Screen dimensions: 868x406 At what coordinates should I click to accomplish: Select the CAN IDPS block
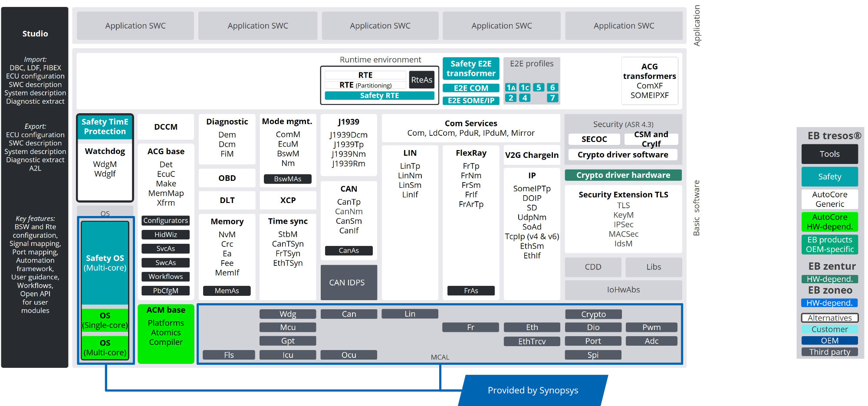pyautogui.click(x=349, y=282)
